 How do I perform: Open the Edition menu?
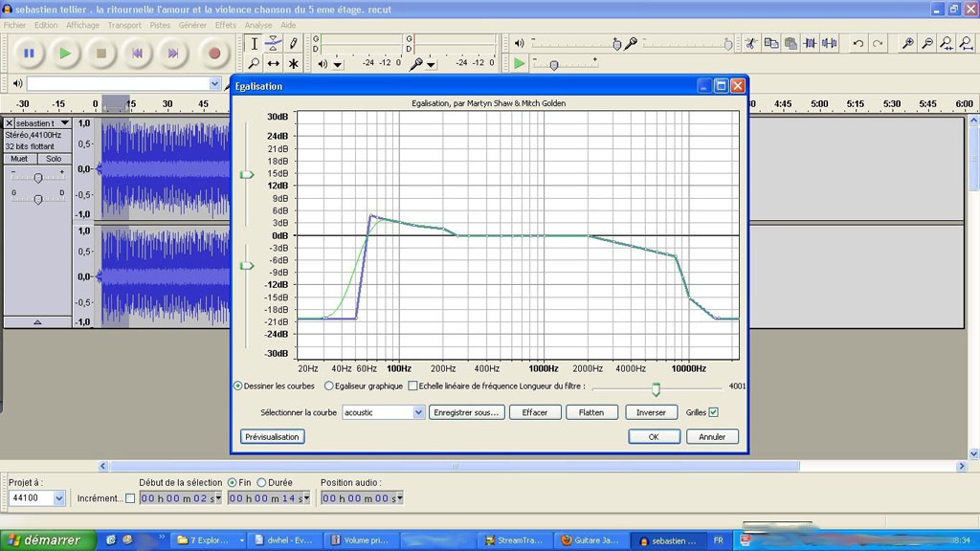click(x=46, y=25)
